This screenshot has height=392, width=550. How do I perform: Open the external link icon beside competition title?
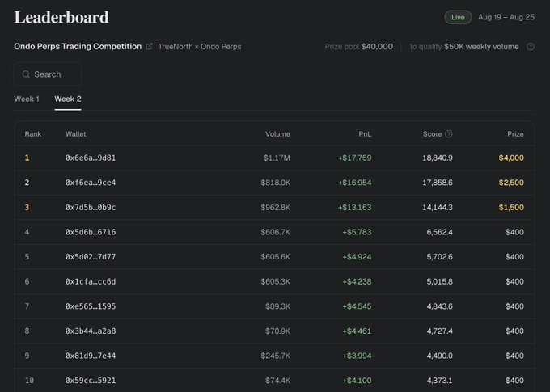coord(149,46)
